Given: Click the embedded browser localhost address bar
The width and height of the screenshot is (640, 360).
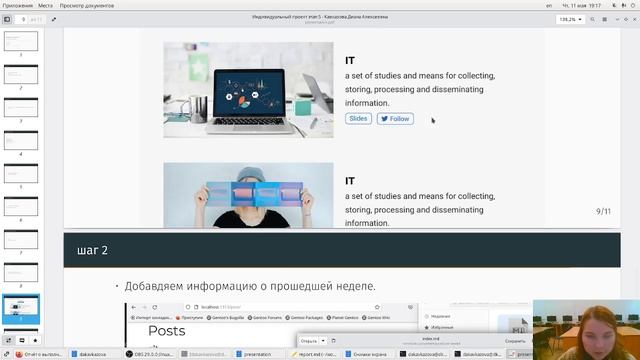Looking at the screenshot, I should pos(282,307).
